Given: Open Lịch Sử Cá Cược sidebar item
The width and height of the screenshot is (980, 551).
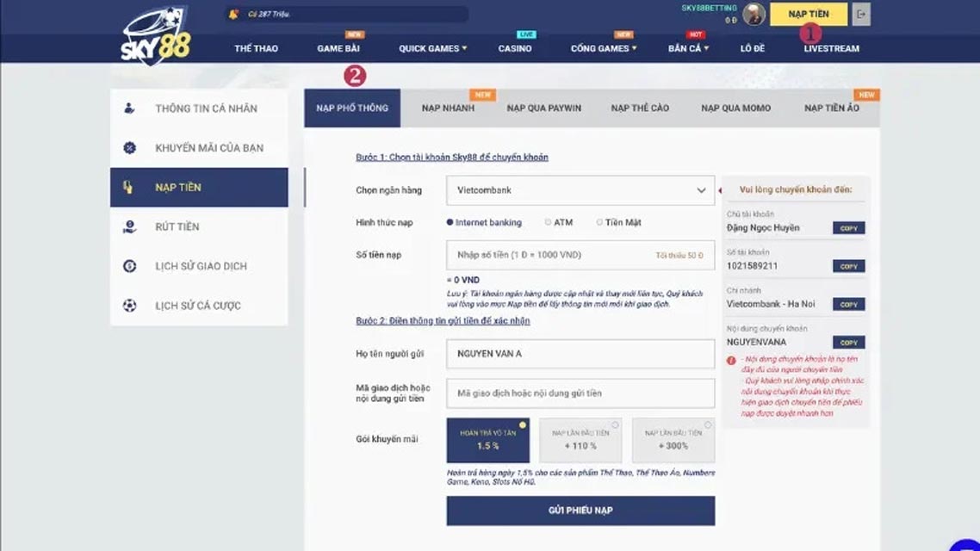Looking at the screenshot, I should [199, 306].
